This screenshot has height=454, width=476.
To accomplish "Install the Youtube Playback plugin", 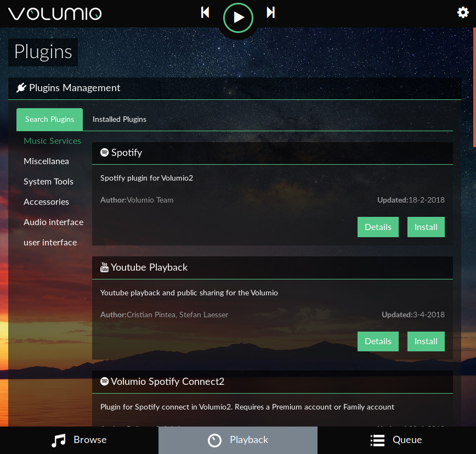I will click(x=426, y=341).
